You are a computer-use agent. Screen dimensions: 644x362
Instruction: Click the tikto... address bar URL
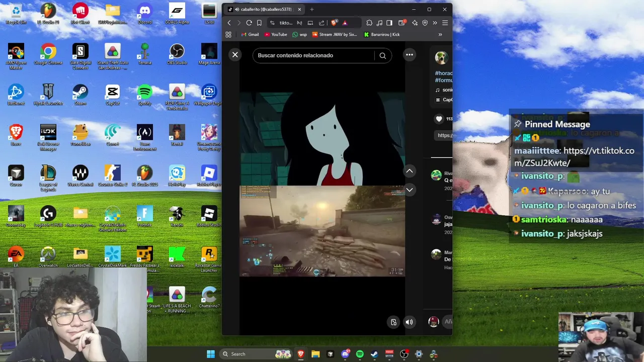click(286, 23)
